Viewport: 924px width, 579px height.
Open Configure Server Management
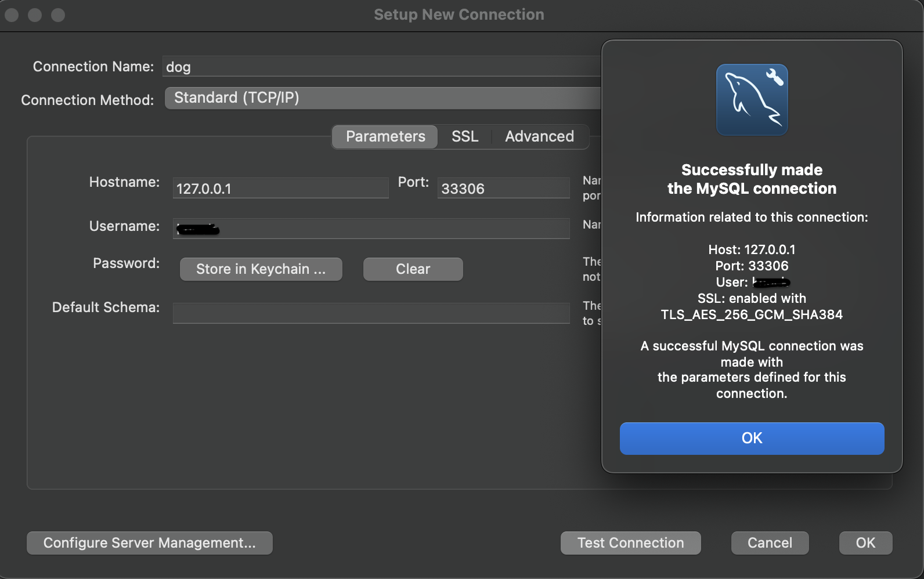pyautogui.click(x=149, y=543)
